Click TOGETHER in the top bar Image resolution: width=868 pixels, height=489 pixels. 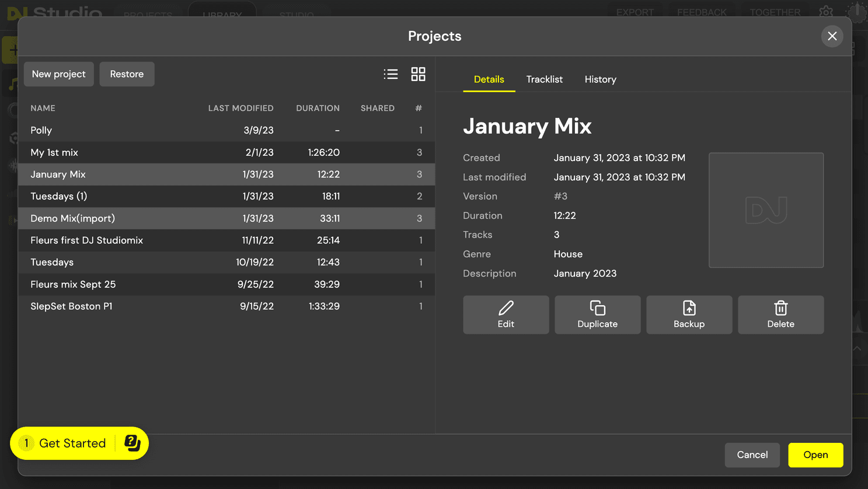point(775,12)
